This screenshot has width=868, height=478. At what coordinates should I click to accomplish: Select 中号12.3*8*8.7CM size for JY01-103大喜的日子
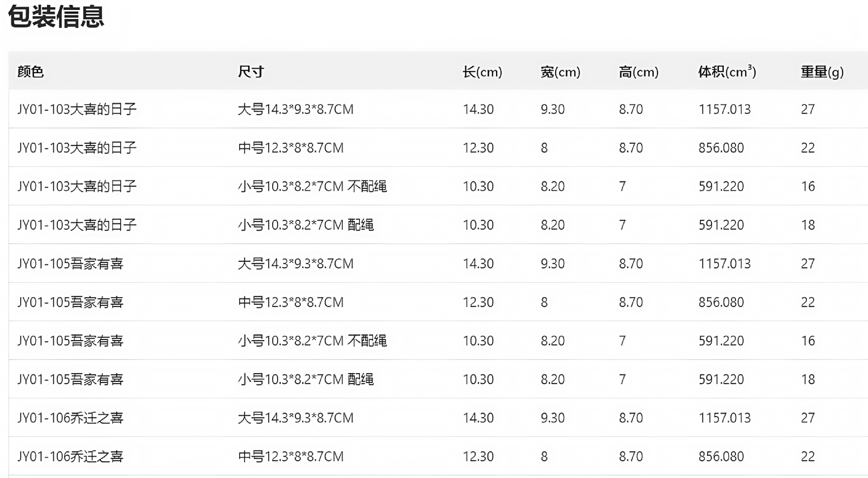point(291,148)
